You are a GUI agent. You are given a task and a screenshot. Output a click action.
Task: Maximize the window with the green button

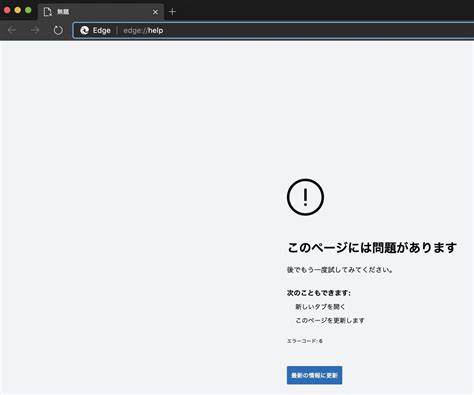(x=28, y=10)
